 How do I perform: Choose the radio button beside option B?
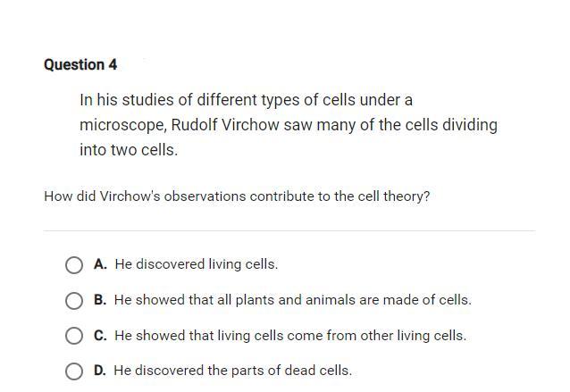[x=74, y=301]
